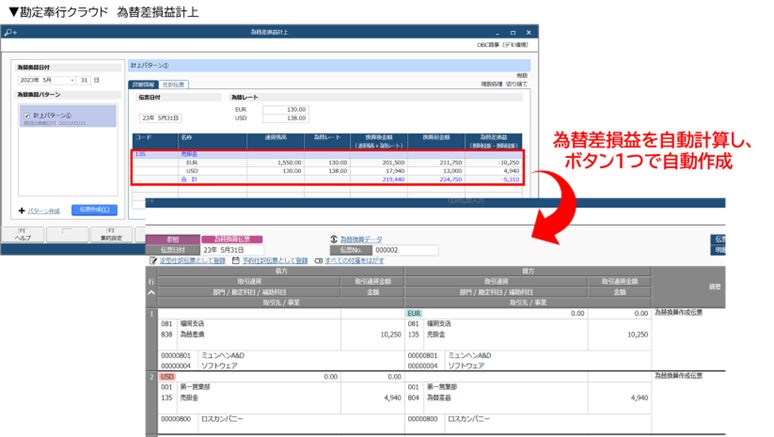774x437 pixels.
Task: Open the パターン作成 link
Action: (x=43, y=211)
